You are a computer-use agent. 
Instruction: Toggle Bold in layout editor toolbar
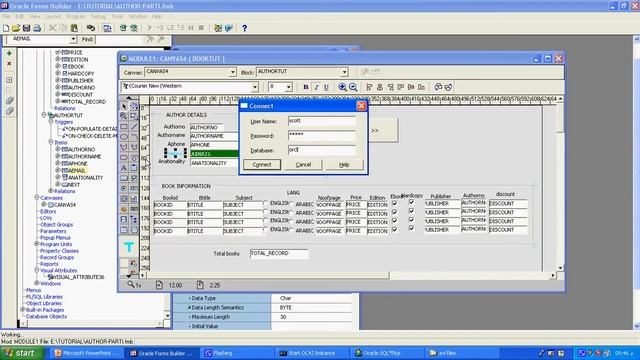coord(306,87)
